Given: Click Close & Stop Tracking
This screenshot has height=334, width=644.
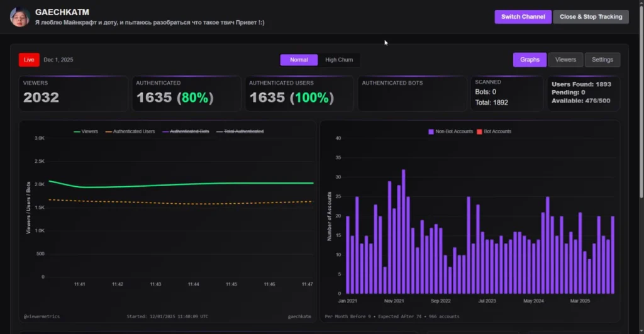Looking at the screenshot, I should coord(591,17).
